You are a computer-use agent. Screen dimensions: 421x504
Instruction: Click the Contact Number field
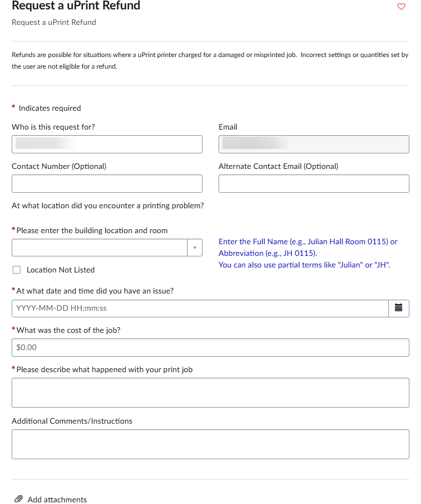[107, 183]
